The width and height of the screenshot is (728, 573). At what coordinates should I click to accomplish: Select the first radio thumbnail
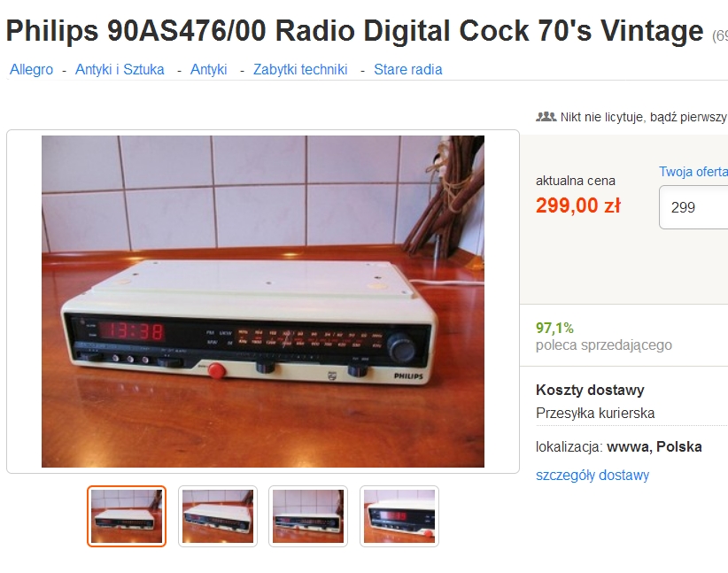click(127, 516)
